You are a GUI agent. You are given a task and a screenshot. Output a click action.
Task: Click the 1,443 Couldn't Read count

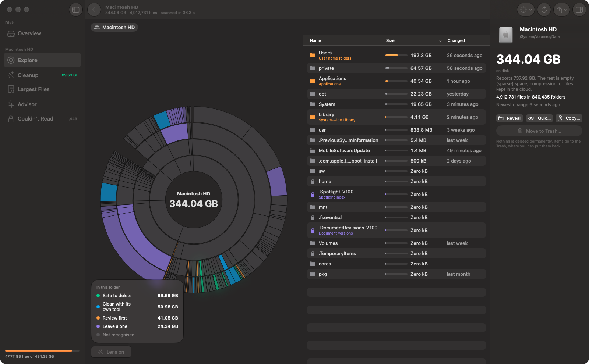pyautogui.click(x=72, y=119)
